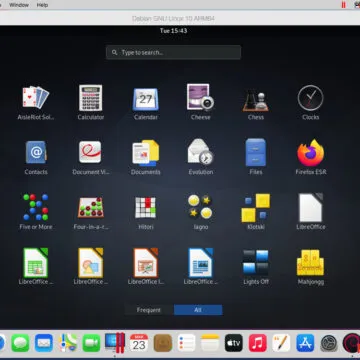The height and width of the screenshot is (360, 360).
Task: Open Messages from the macOS dock
Action: 20,343
